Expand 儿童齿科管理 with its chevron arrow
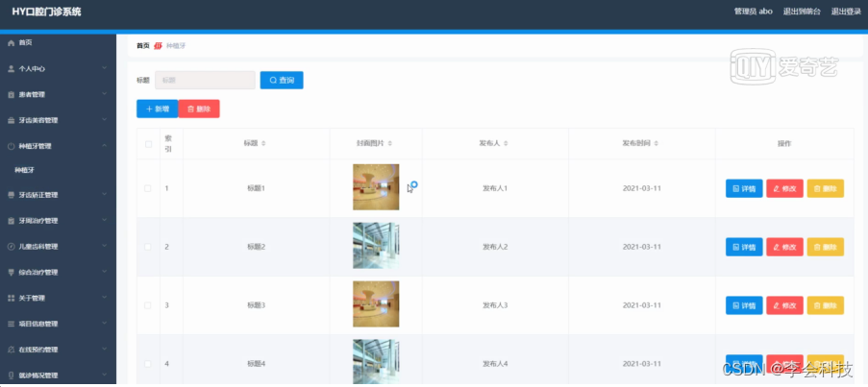868x387 pixels. [105, 246]
